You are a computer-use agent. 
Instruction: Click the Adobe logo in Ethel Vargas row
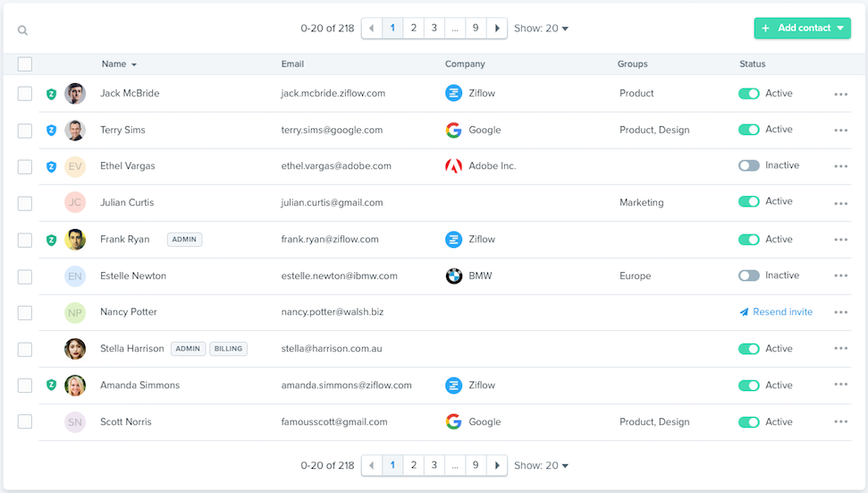454,166
